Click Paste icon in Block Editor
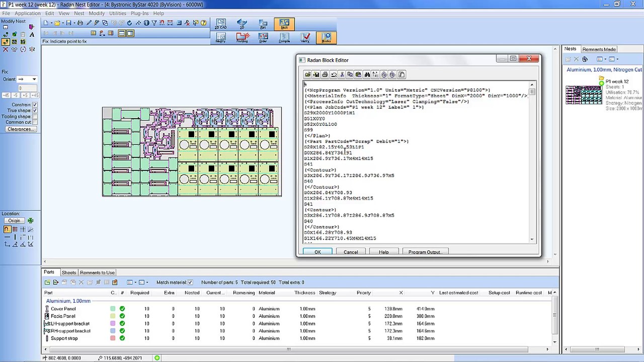 point(358,74)
